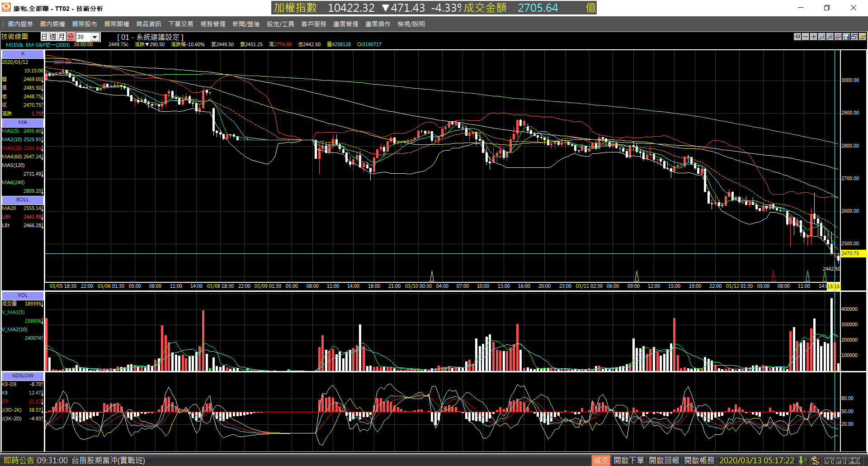Select 週 (weekly) period toggle

pyautogui.click(x=53, y=37)
